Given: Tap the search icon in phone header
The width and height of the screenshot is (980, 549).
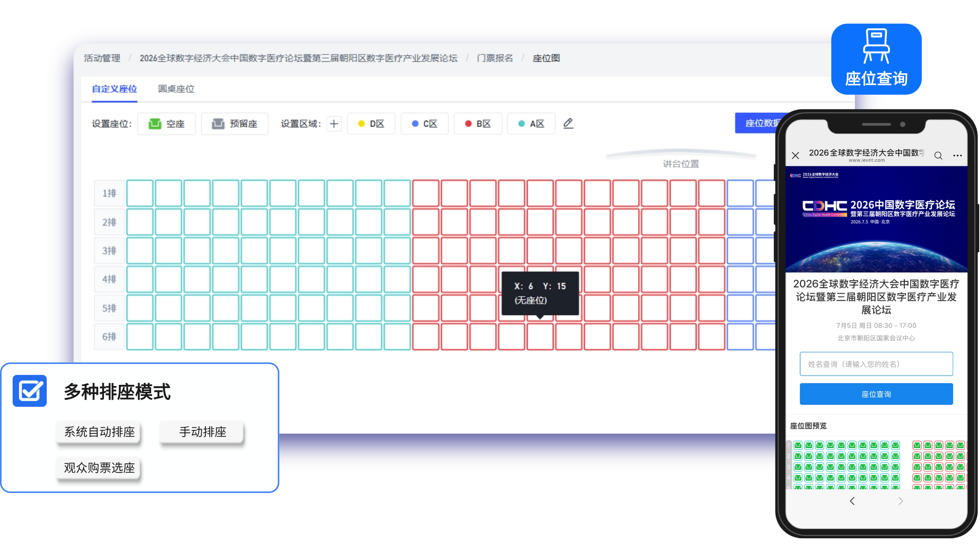Looking at the screenshot, I should point(938,155).
